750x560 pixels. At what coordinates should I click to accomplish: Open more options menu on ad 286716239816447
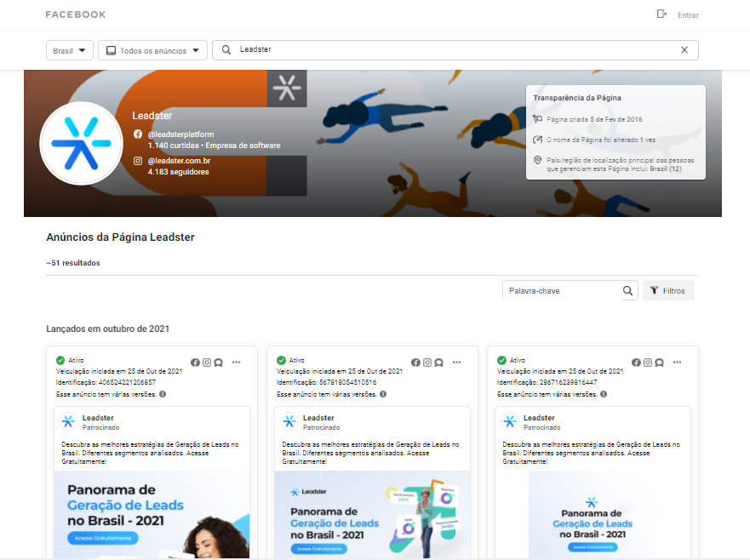(x=678, y=363)
